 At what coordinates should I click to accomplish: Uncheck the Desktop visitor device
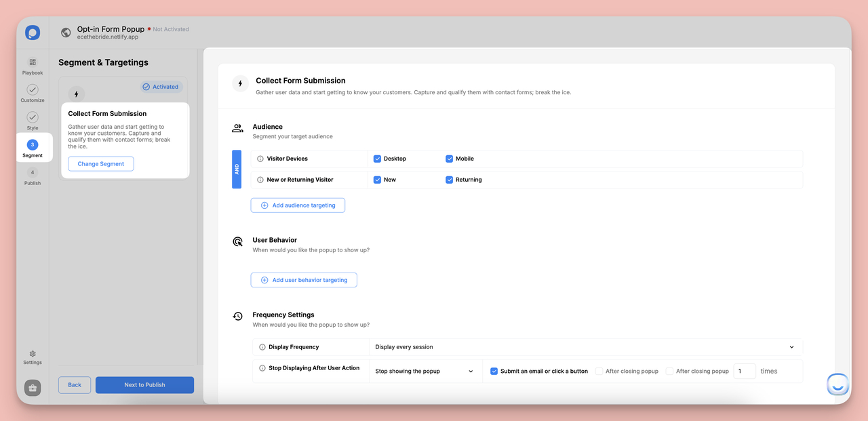(377, 158)
